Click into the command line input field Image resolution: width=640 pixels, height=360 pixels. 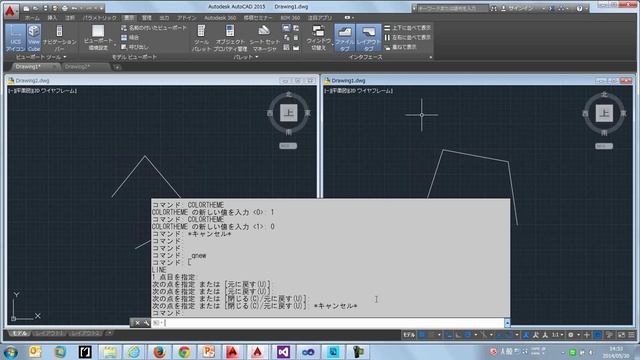(x=328, y=323)
